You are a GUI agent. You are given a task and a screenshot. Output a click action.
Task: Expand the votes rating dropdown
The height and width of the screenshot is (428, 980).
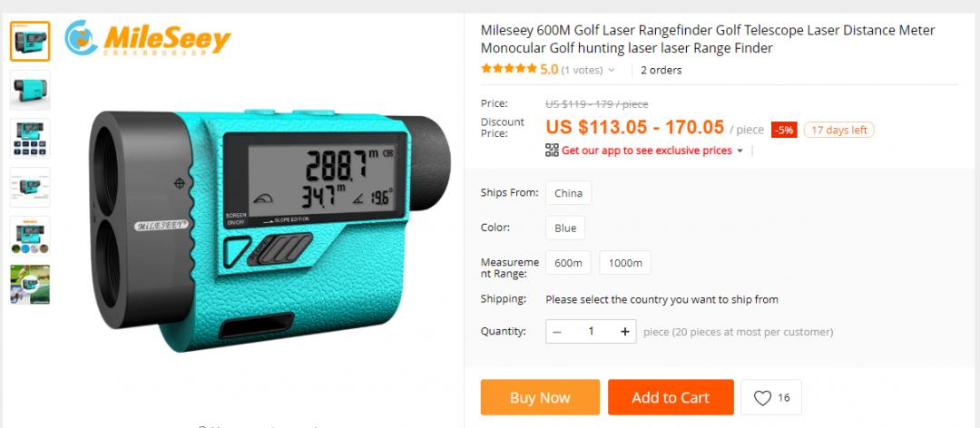pyautogui.click(x=612, y=70)
